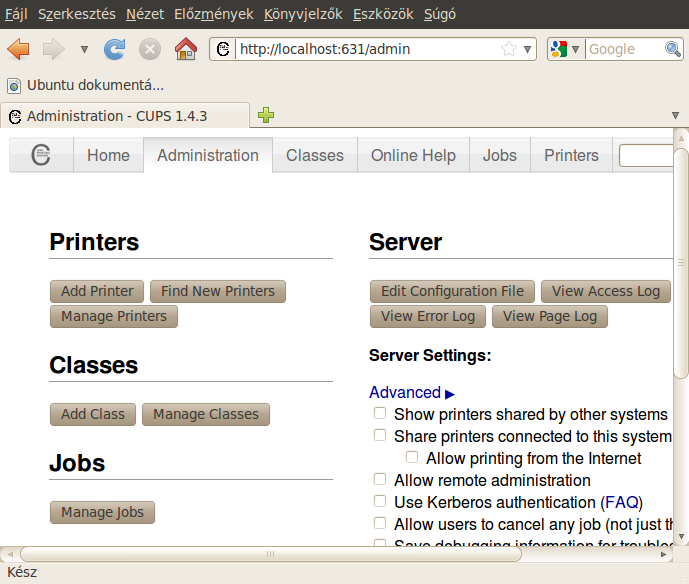Screen dimensions: 689x584
Task: Open the Home tab in CUPS navigation
Action: 108,155
